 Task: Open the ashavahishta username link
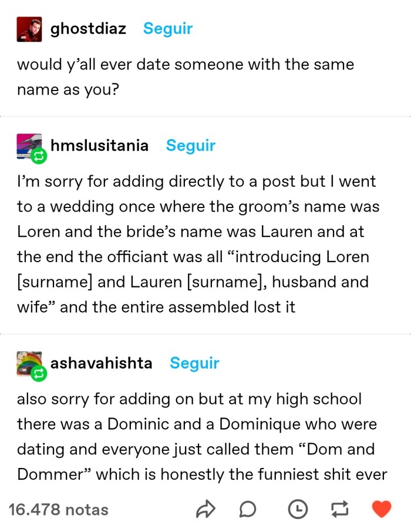[102, 363]
